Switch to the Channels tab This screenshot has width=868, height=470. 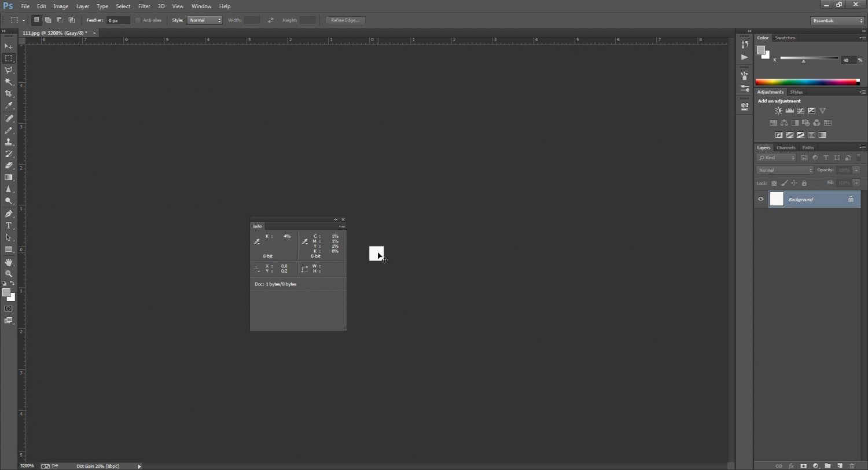click(x=786, y=148)
